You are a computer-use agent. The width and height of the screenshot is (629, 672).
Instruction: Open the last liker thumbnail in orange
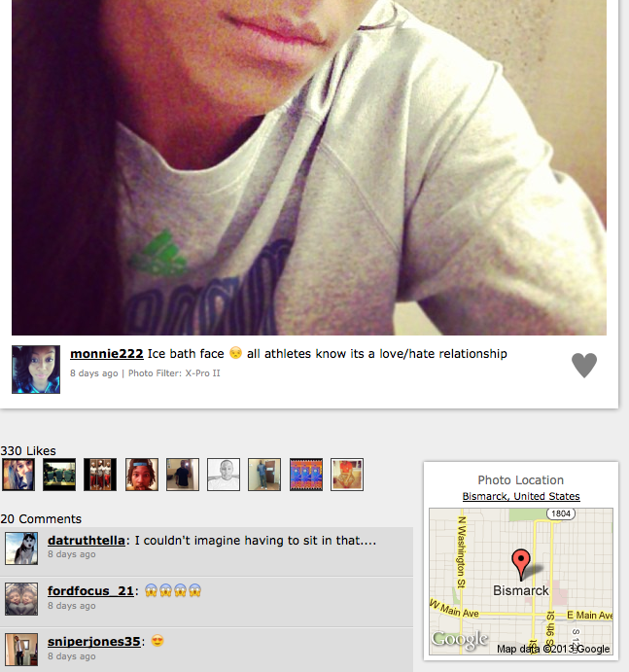click(347, 475)
